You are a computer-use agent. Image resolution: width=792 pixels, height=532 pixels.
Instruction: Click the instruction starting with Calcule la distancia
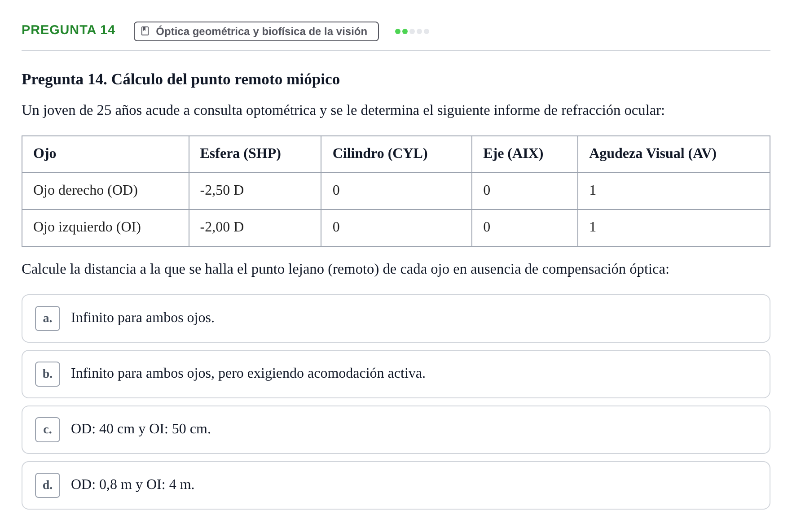point(345,269)
